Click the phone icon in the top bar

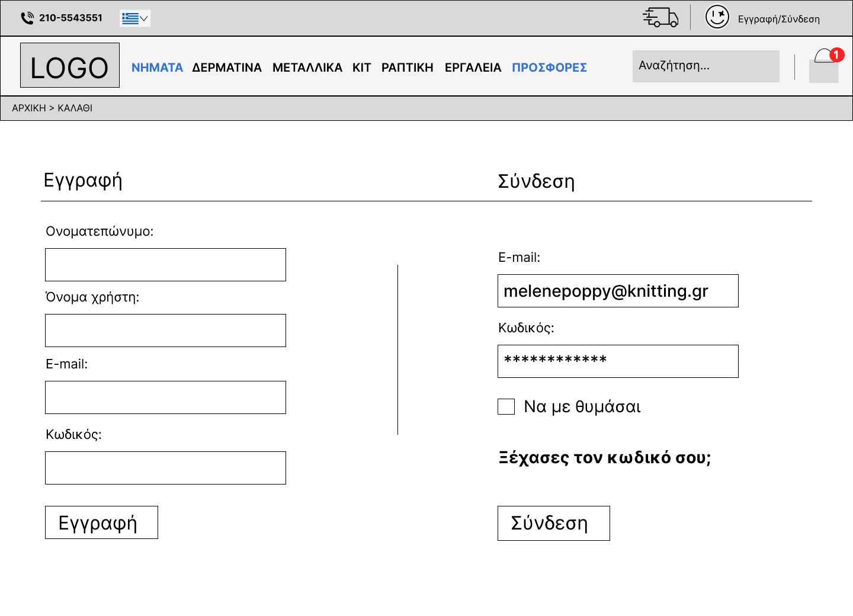point(27,18)
